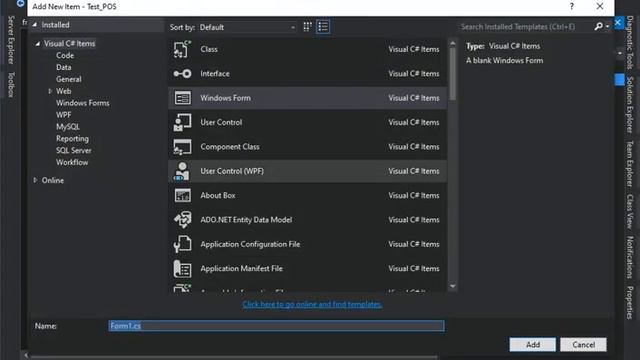The height and width of the screenshot is (360, 640).
Task: Select the Workflow category
Action: coord(72,162)
